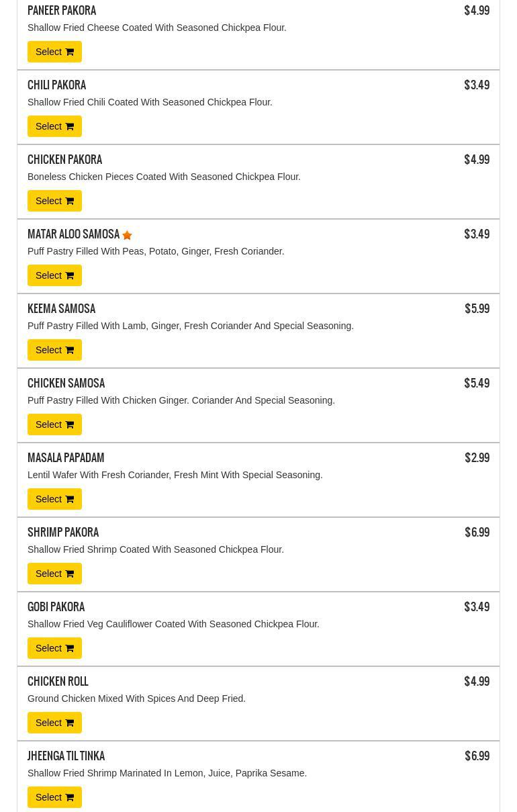Screen dimensions: 517x812
Task: Click cart icon in Masala Papadam Select button
Action: [69, 499]
